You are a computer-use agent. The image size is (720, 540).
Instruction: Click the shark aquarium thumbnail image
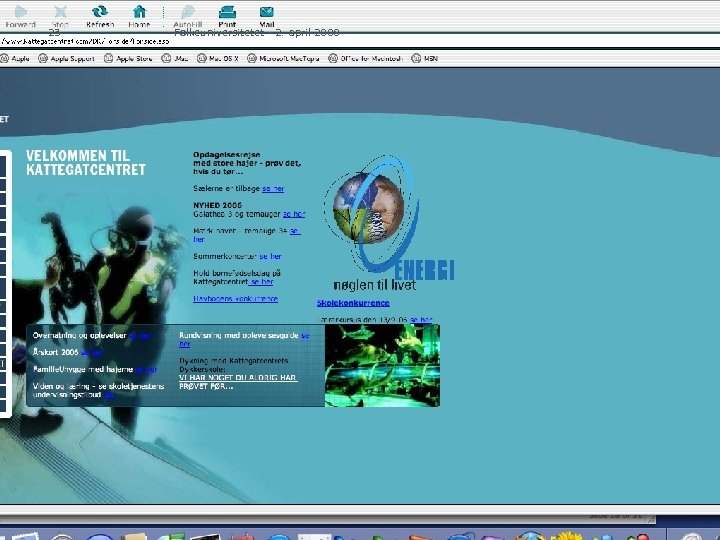click(382, 366)
